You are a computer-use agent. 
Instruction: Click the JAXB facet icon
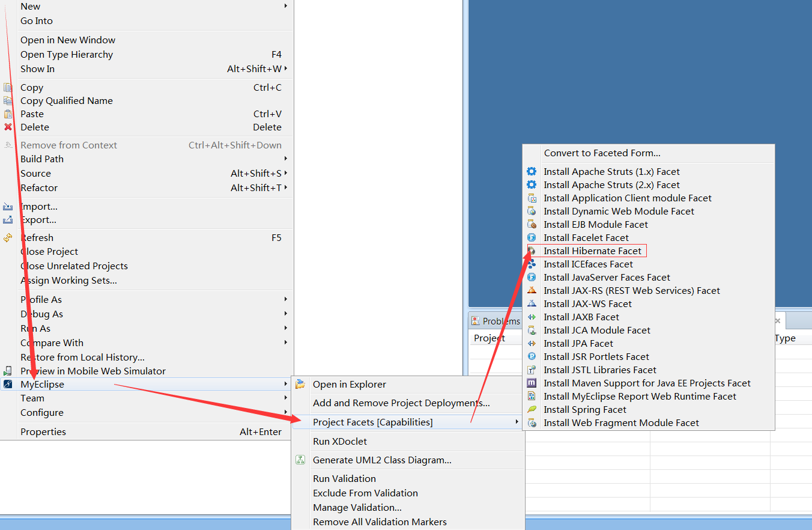tap(532, 317)
